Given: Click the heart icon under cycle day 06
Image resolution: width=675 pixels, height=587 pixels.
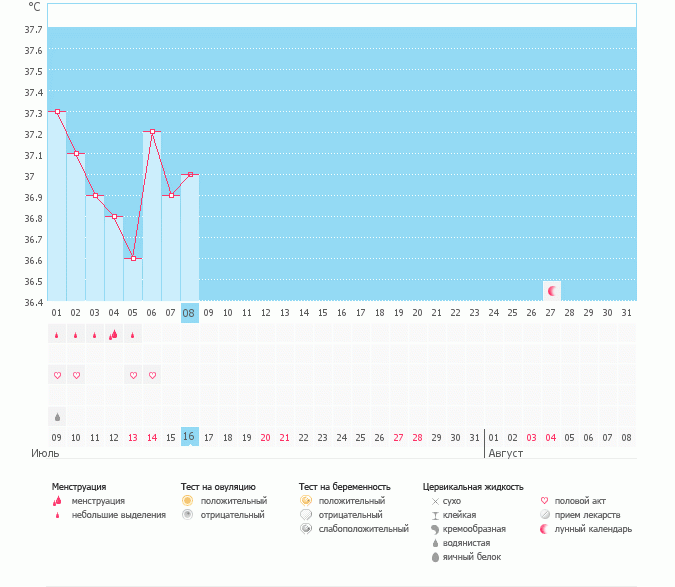Looking at the screenshot, I should point(152,375).
